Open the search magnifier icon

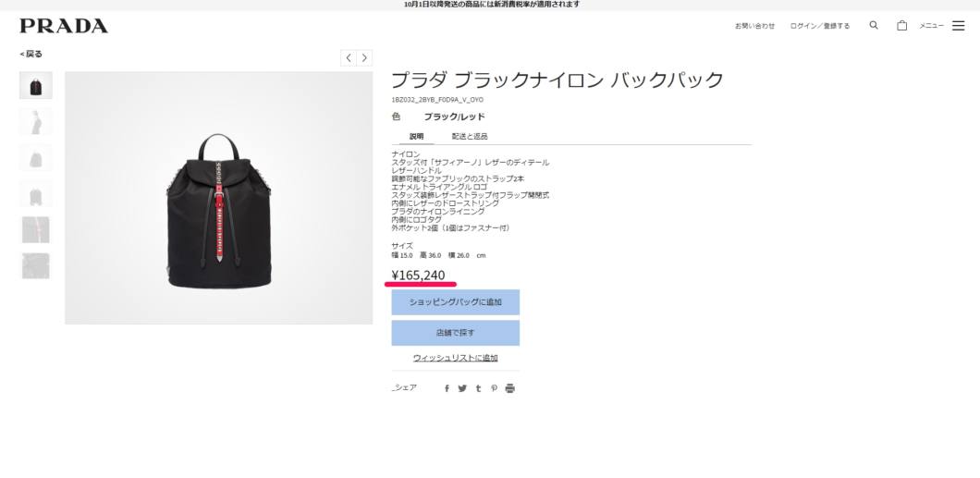click(x=874, y=26)
